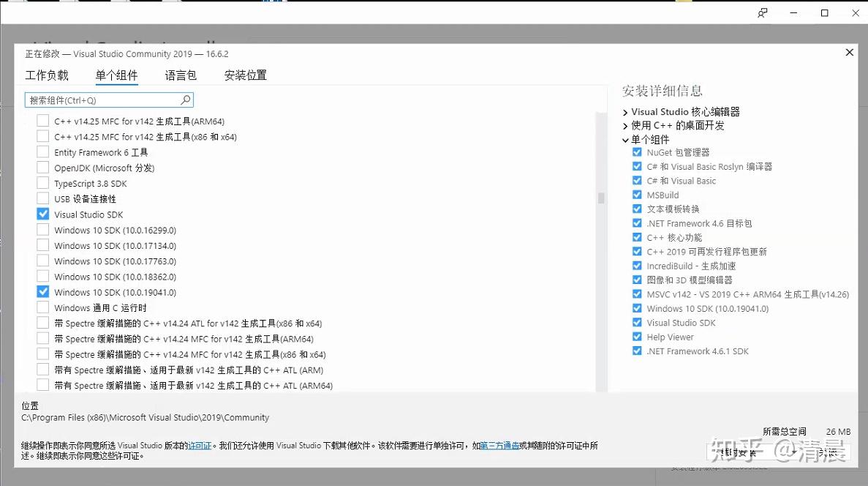The height and width of the screenshot is (486, 868).
Task: Check Windows 10 SDK (10.0.18362.0)
Action: 42,276
